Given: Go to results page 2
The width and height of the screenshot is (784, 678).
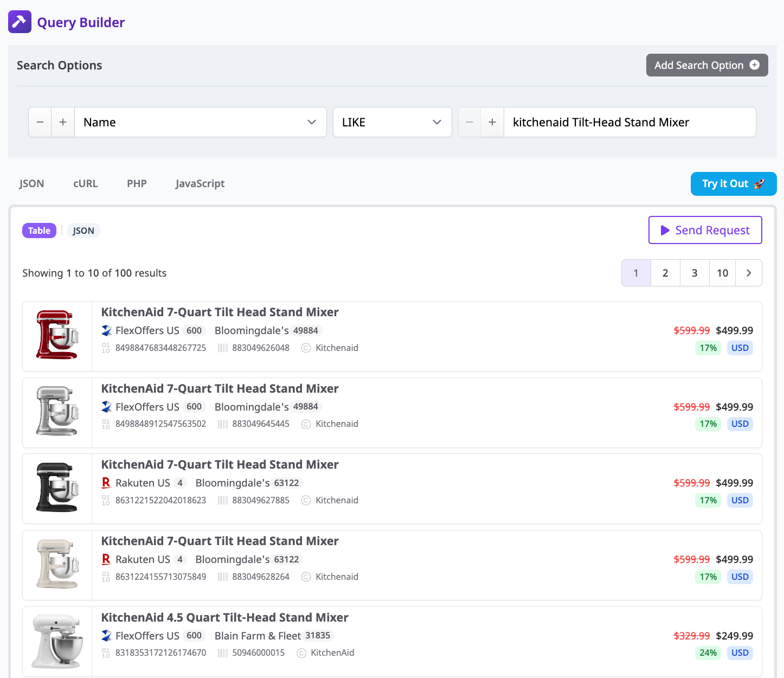Looking at the screenshot, I should (665, 273).
